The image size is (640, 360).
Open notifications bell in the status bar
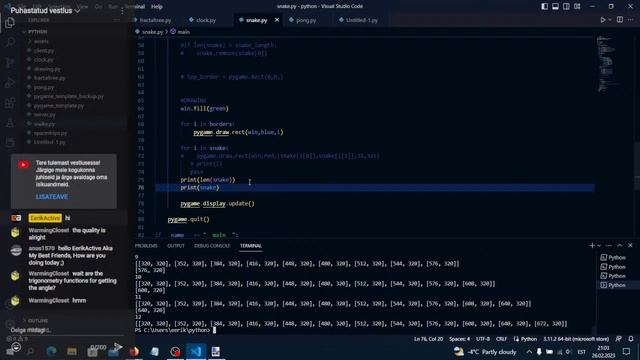tap(631, 339)
